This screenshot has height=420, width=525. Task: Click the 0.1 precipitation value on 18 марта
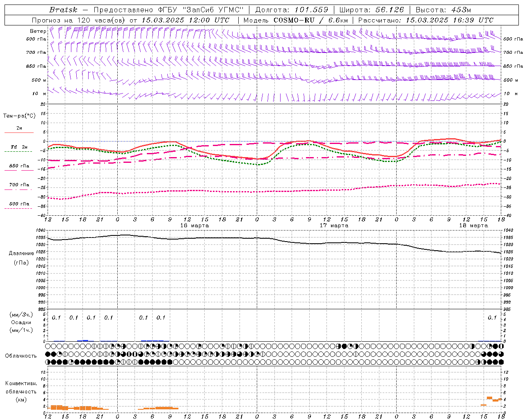[x=492, y=317]
